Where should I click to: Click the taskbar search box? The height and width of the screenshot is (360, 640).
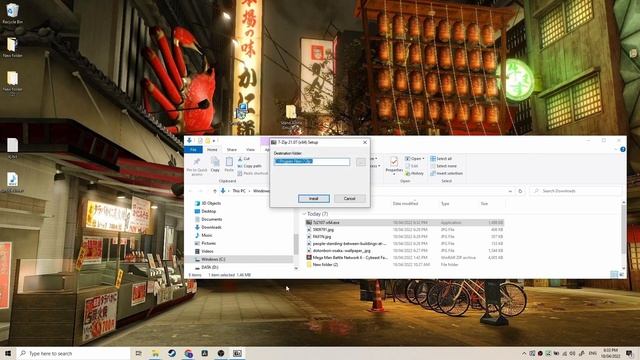[73, 353]
